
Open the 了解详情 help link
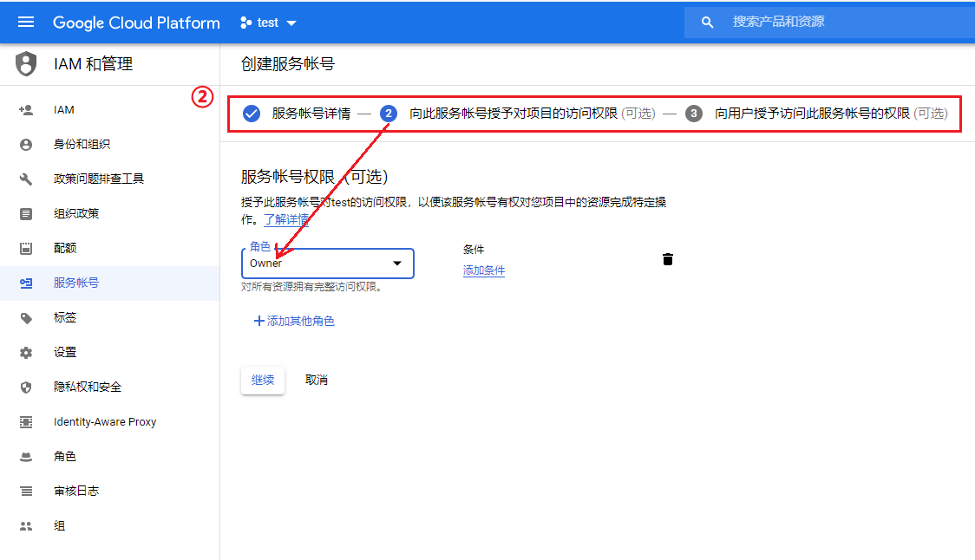click(286, 218)
